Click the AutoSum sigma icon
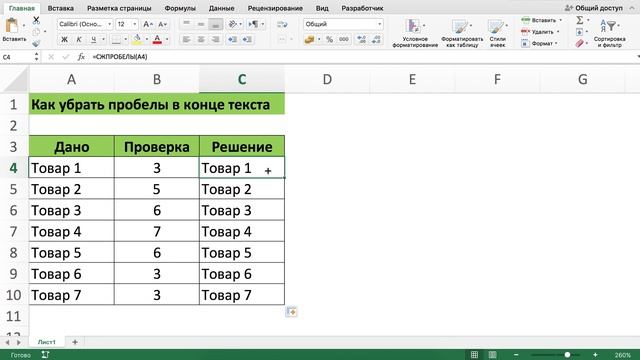This screenshot has height=360, width=640. tap(580, 20)
